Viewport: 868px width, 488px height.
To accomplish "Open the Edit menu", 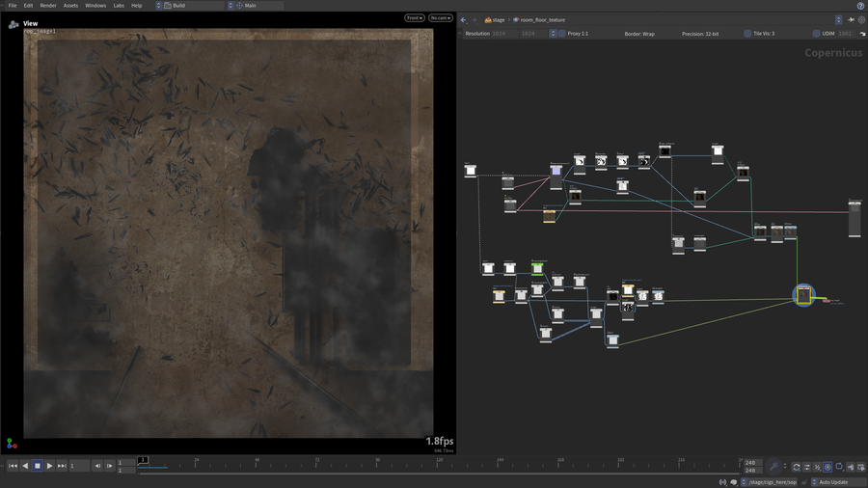I will pos(28,6).
